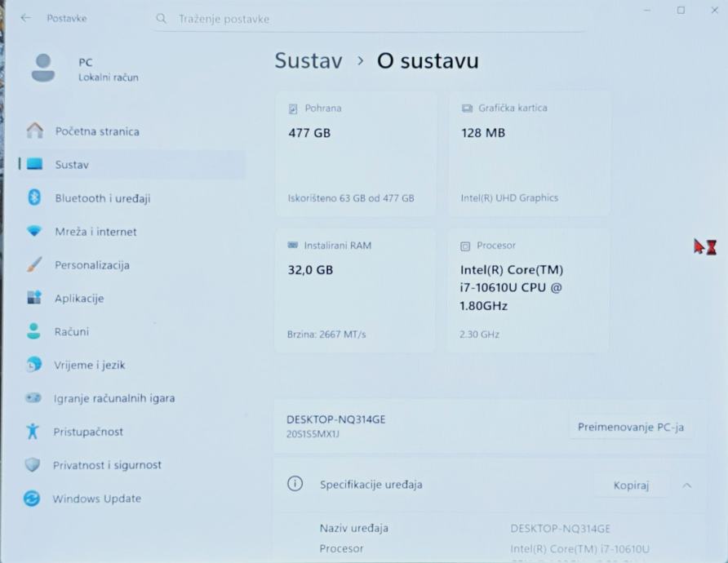Click the Pohrana storage icon

[293, 109]
